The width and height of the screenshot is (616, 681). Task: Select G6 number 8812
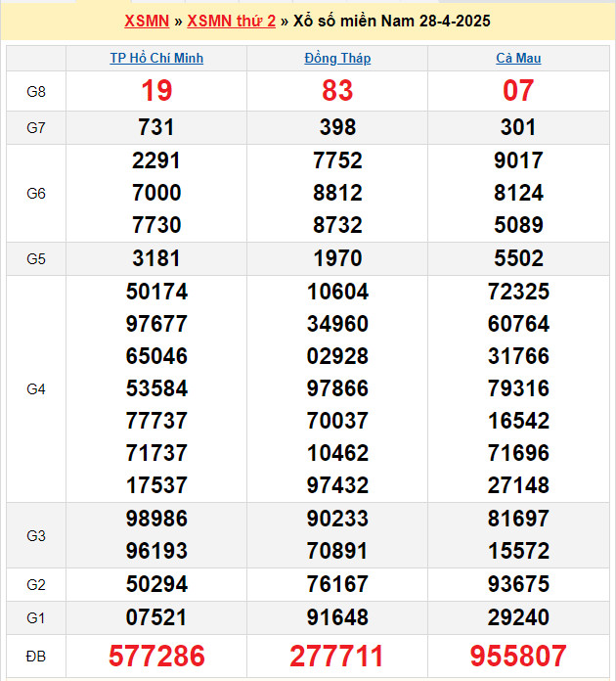[x=337, y=193]
